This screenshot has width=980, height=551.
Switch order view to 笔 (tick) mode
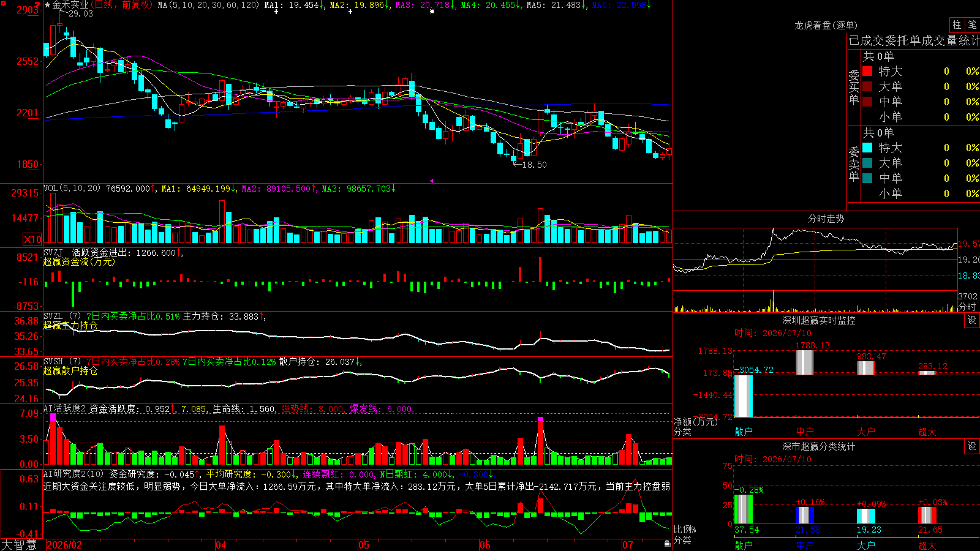pyautogui.click(x=972, y=24)
